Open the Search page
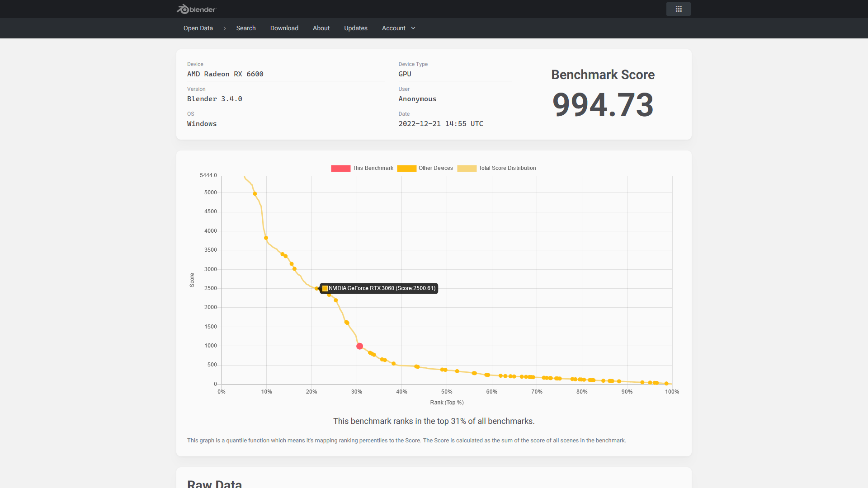The height and width of the screenshot is (488, 868). 245,28
